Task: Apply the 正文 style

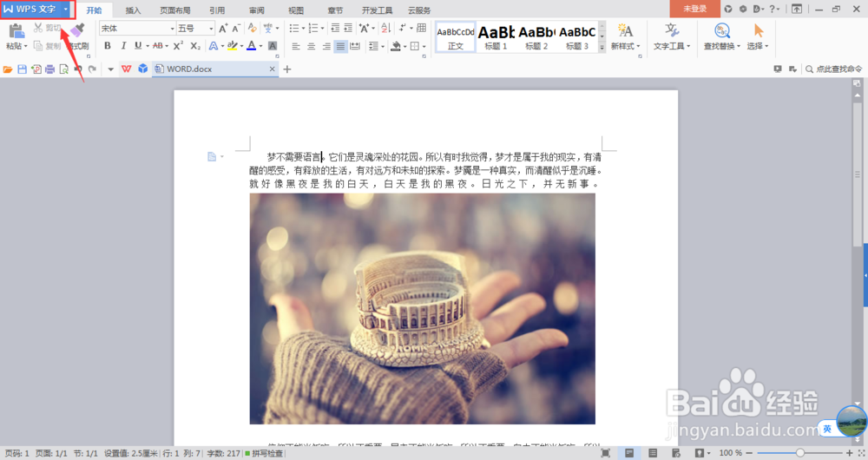Action: (x=456, y=37)
